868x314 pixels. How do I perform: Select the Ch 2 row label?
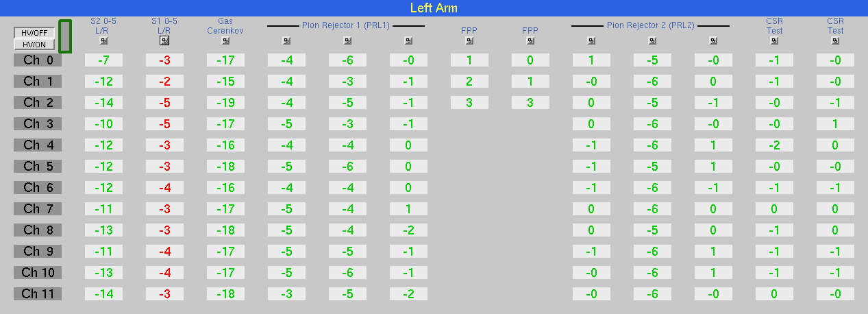pos(38,103)
